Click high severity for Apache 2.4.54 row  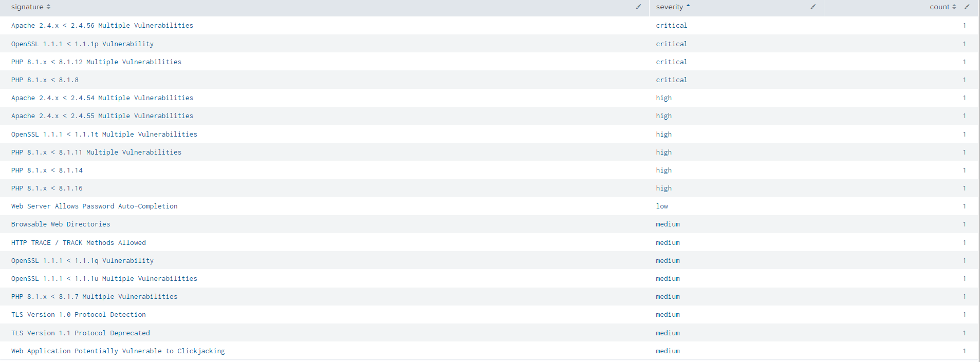tap(664, 98)
